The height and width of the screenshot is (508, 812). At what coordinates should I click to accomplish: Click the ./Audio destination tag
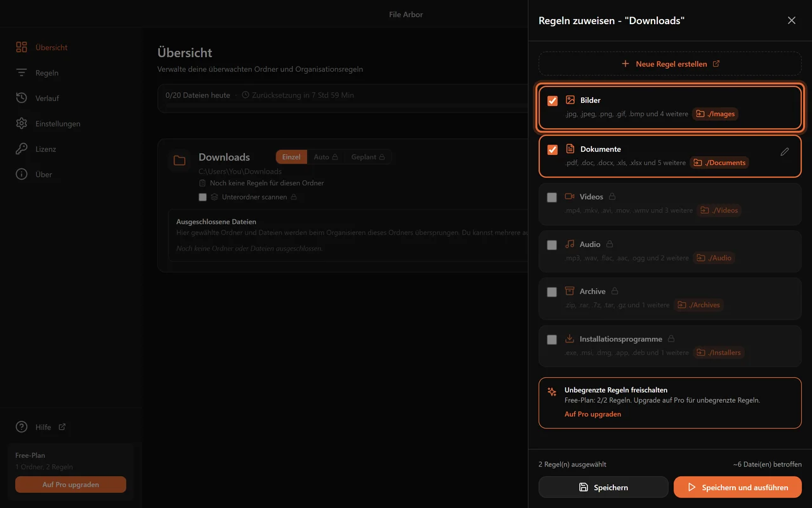pyautogui.click(x=714, y=258)
